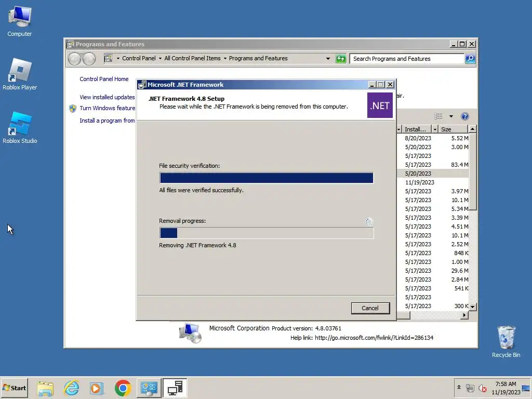
Task: Click the .NET Framework dialog title icon
Action: coord(142,85)
